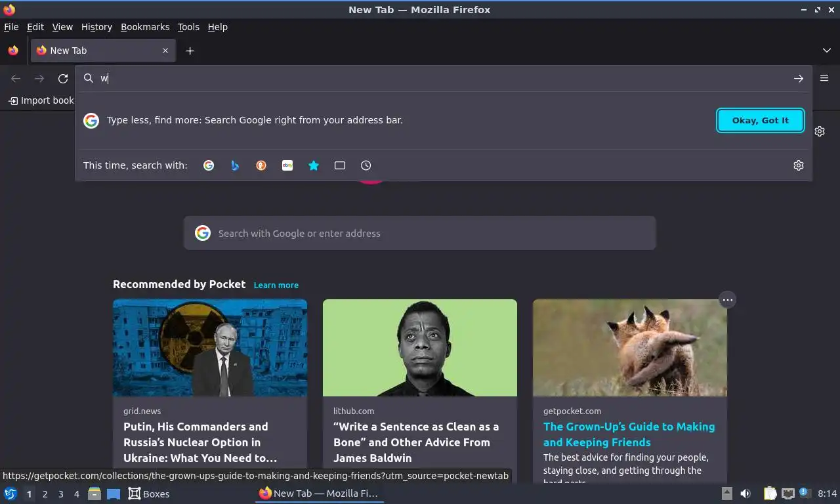Click the 8:14 taskbar clock
This screenshot has width=840, height=504.
[x=827, y=493]
